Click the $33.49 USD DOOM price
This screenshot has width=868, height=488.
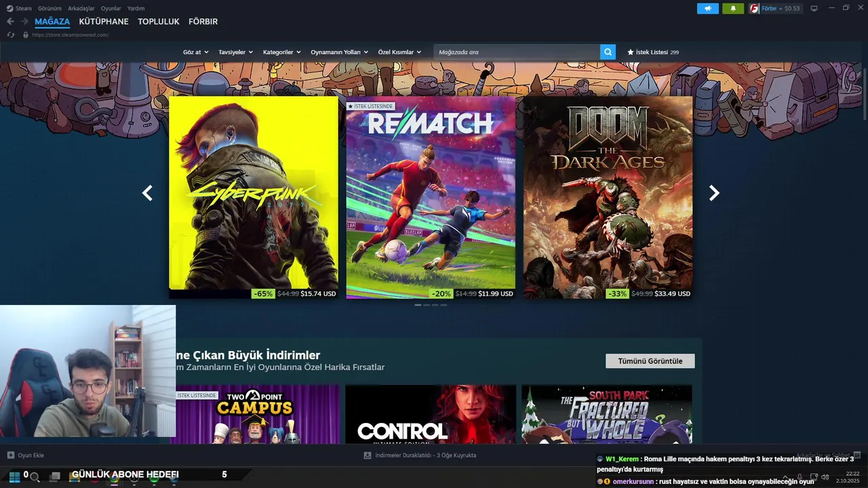point(672,294)
